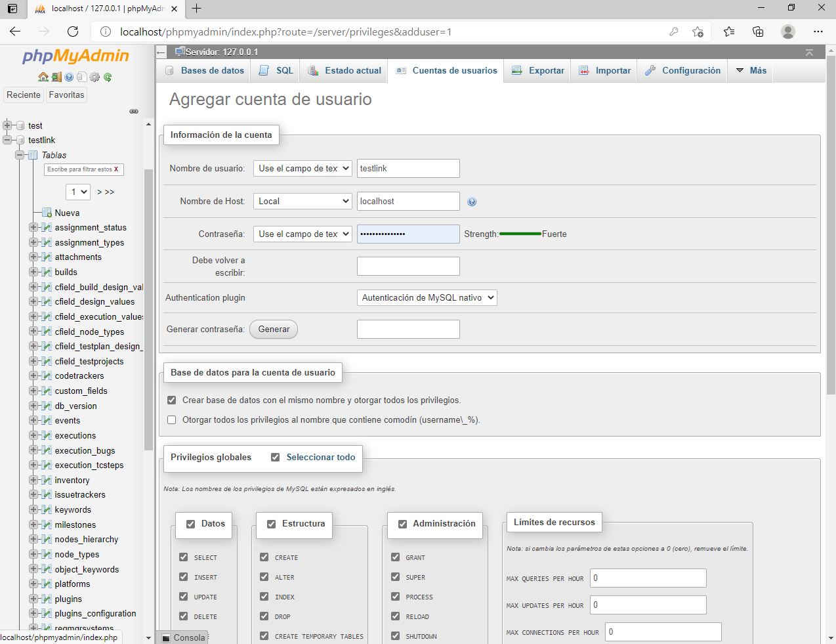Uncheck create database with same name
The width and height of the screenshot is (836, 644).
point(172,400)
